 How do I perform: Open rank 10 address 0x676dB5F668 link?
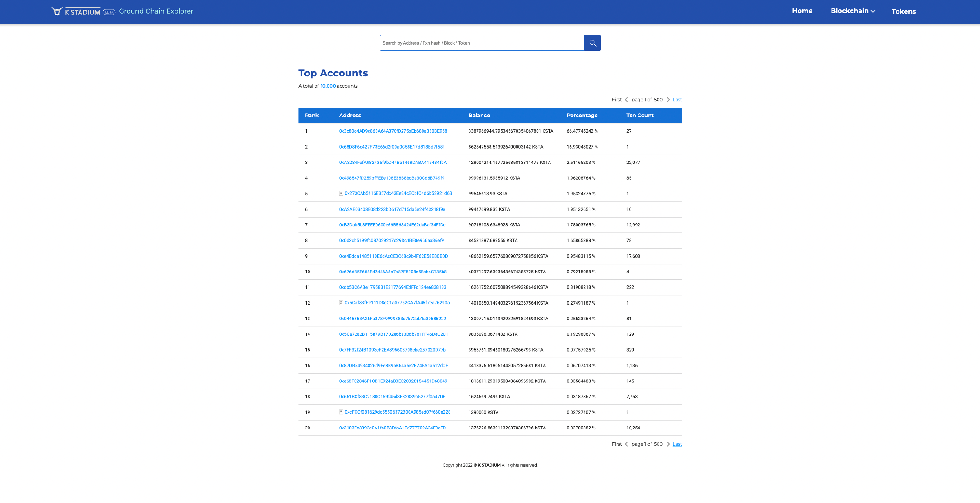pos(393,272)
